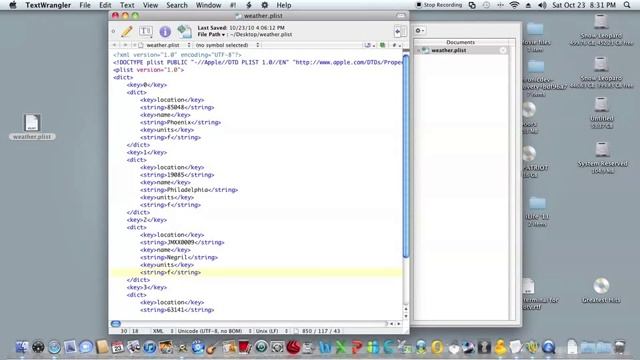640x360 pixels.
Task: Click the Wi-Fi status icon
Action: coord(514,5)
